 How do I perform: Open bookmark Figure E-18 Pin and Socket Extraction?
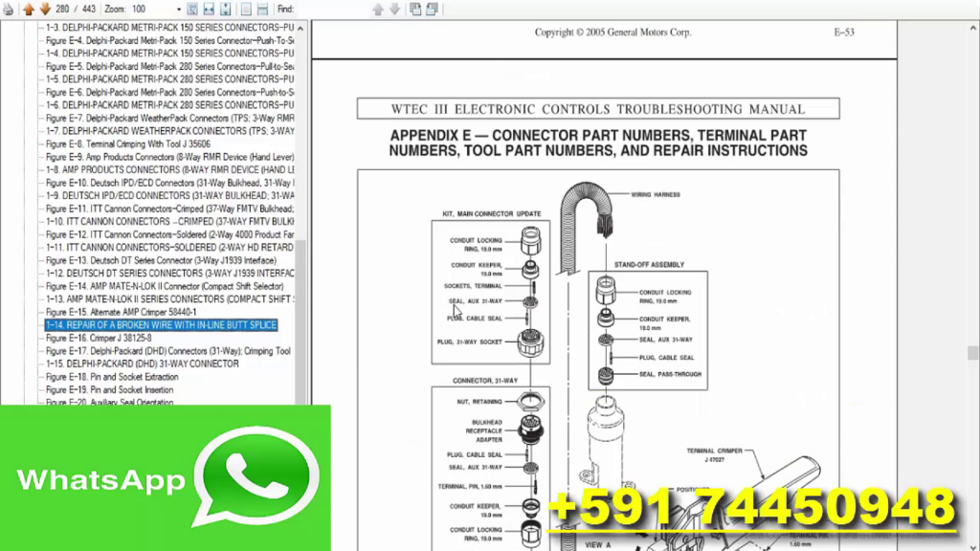[112, 377]
